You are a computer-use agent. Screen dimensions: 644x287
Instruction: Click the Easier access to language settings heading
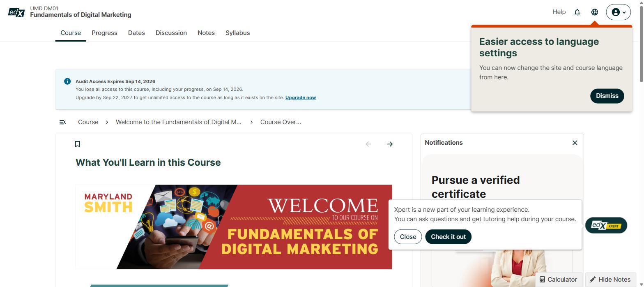539,47
